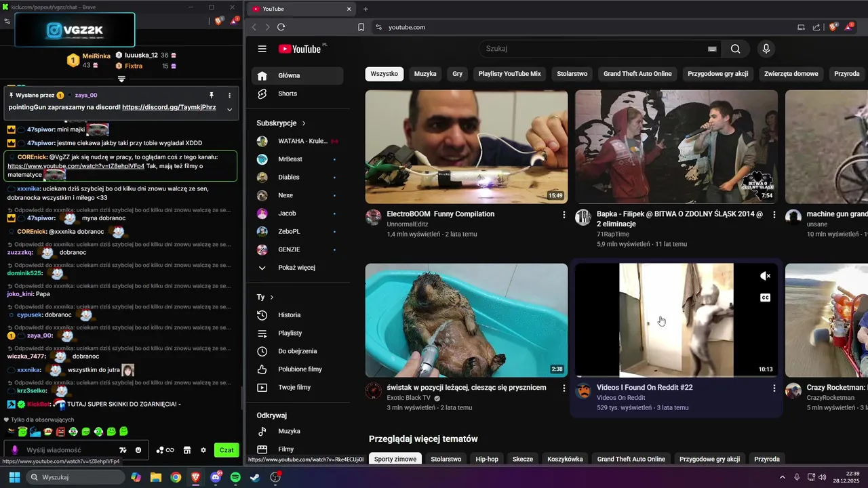
Task: Select Hip-hop topic chip
Action: pos(487,459)
